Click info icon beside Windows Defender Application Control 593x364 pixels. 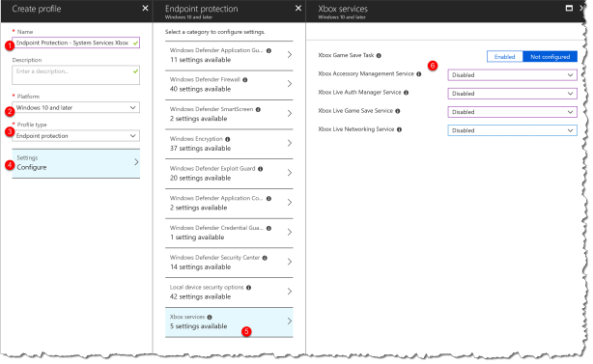[268, 199]
